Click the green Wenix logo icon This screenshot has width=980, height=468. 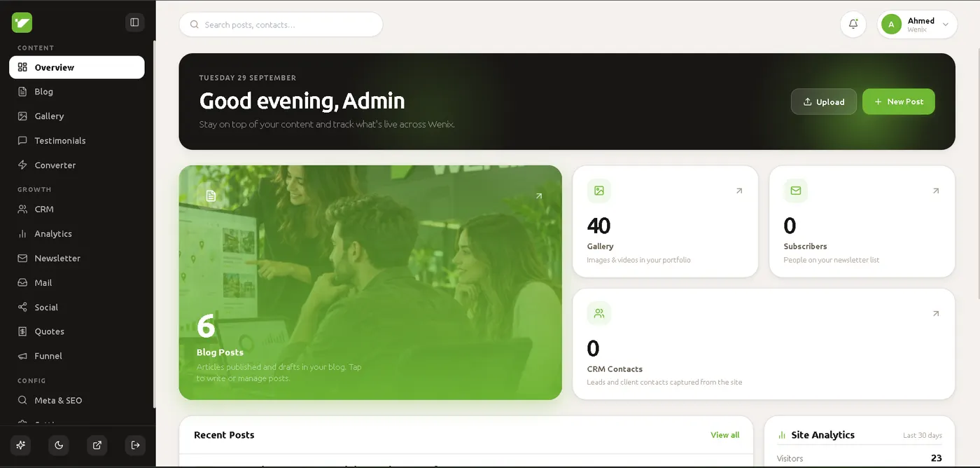[x=22, y=22]
